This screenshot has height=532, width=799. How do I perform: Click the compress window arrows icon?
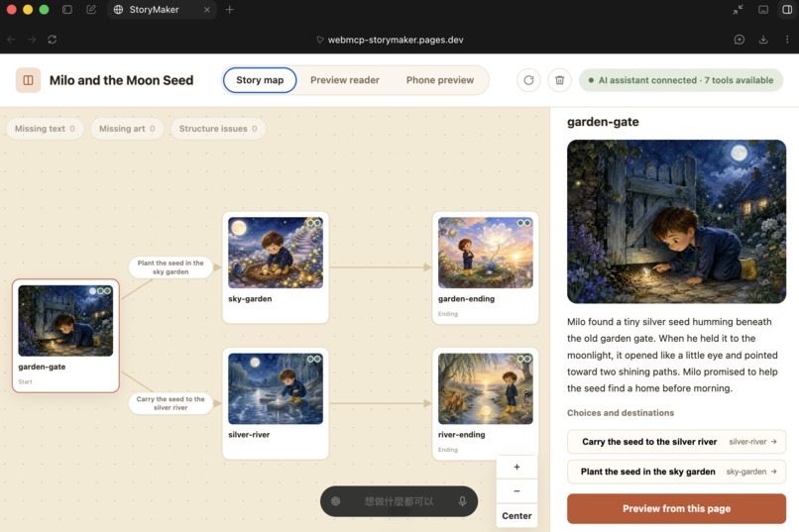(738, 10)
